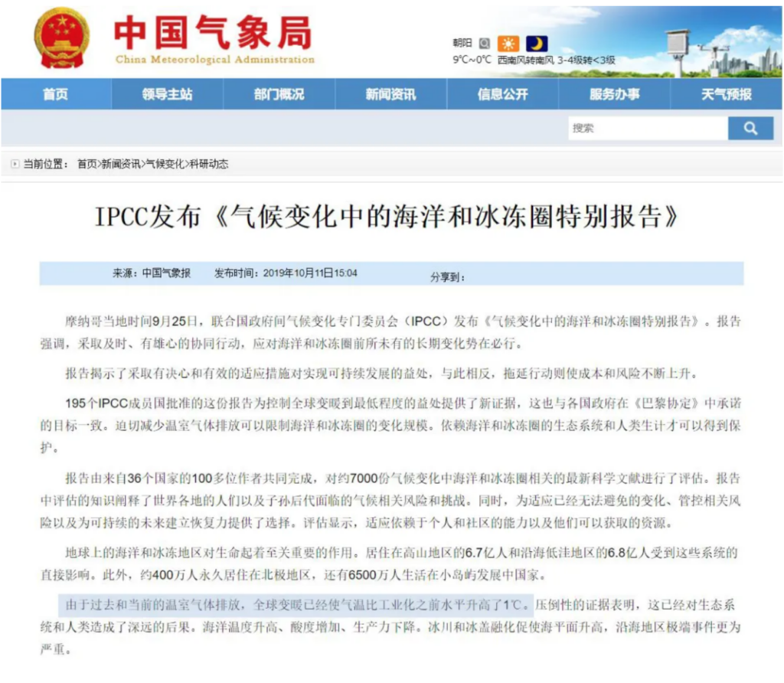Screen dimensions: 784x683
Task: Click the wind forecast 西南风转南风 text
Action: point(525,60)
